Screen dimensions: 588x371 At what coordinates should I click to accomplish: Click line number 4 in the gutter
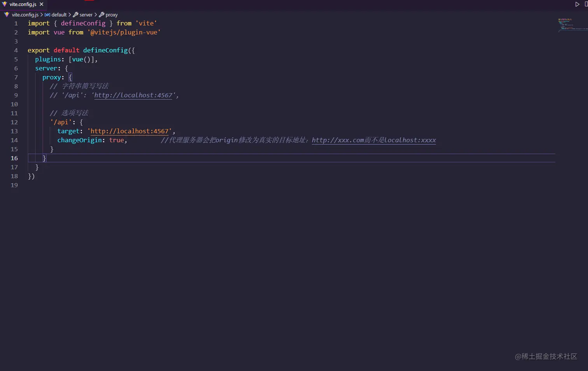tap(16, 51)
